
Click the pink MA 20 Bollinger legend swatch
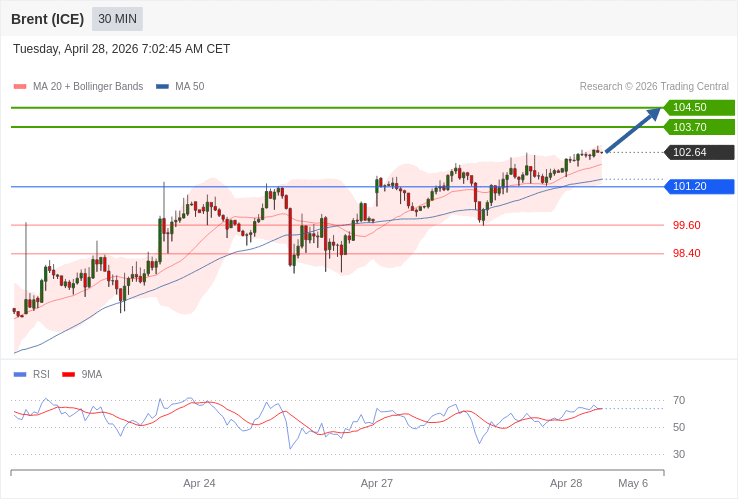pyautogui.click(x=20, y=87)
